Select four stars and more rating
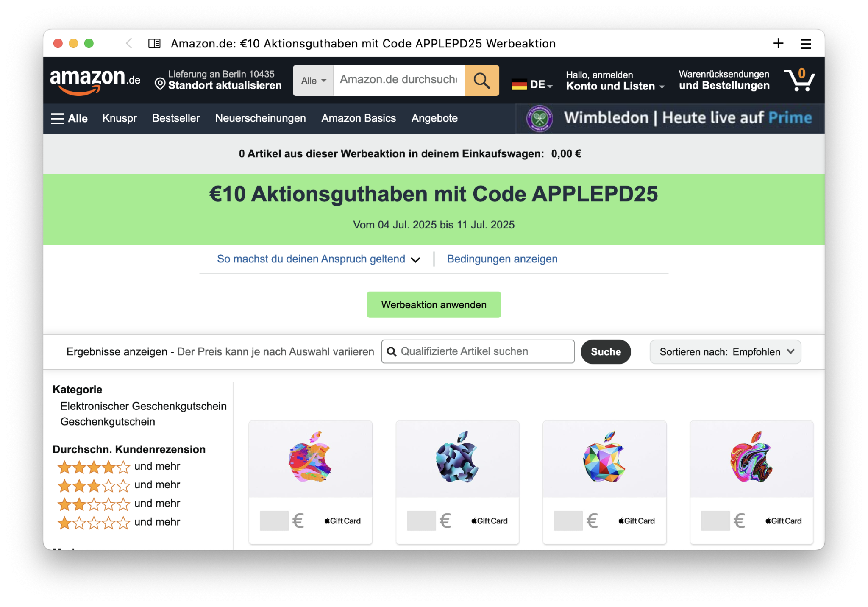 [119, 467]
